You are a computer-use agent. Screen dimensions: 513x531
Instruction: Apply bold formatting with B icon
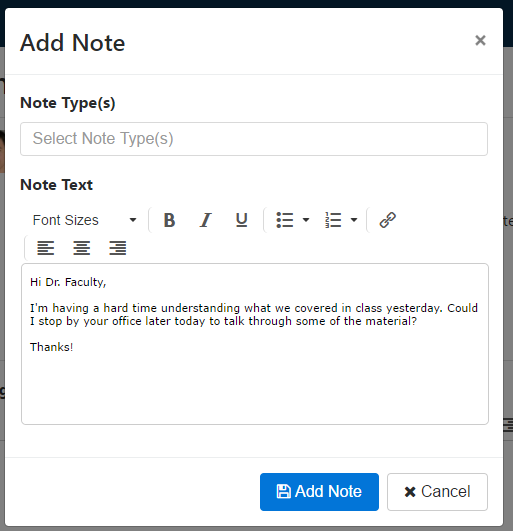169,220
